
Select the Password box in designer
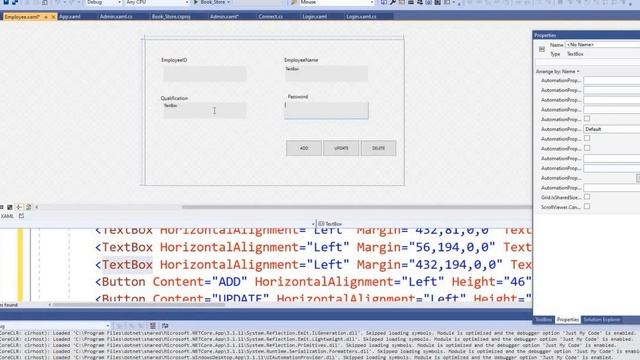pyautogui.click(x=327, y=111)
